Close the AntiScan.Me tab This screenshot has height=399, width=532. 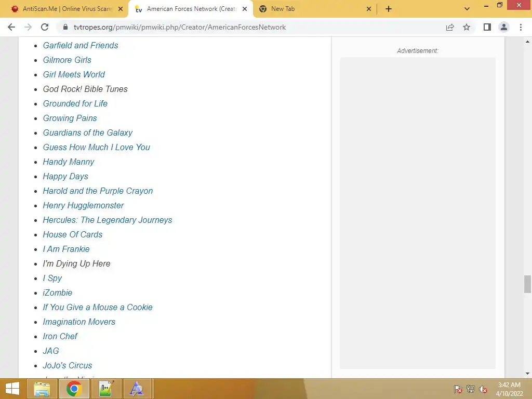(121, 9)
